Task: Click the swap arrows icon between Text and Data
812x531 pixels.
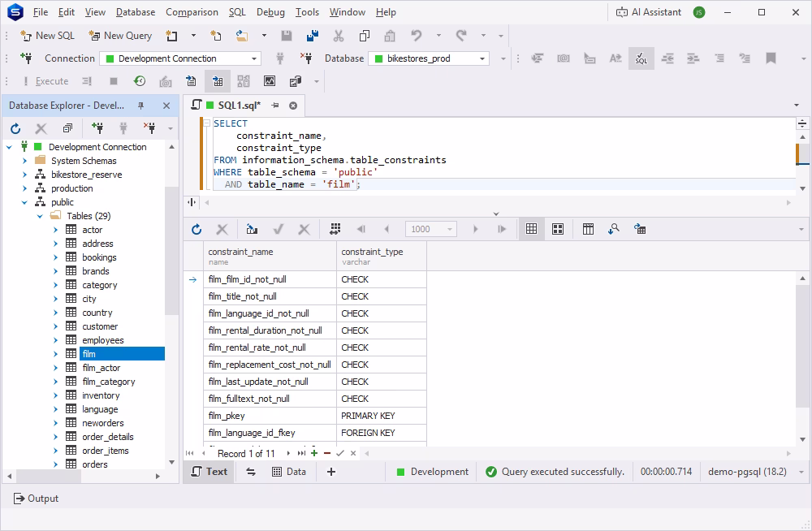Action: [251, 472]
